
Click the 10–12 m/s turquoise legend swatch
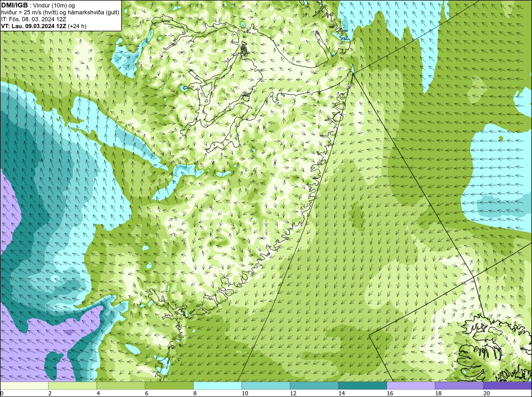coord(265,385)
